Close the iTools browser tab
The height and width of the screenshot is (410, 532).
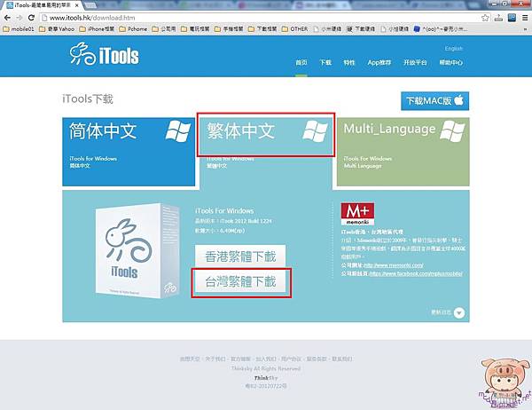[77, 5]
